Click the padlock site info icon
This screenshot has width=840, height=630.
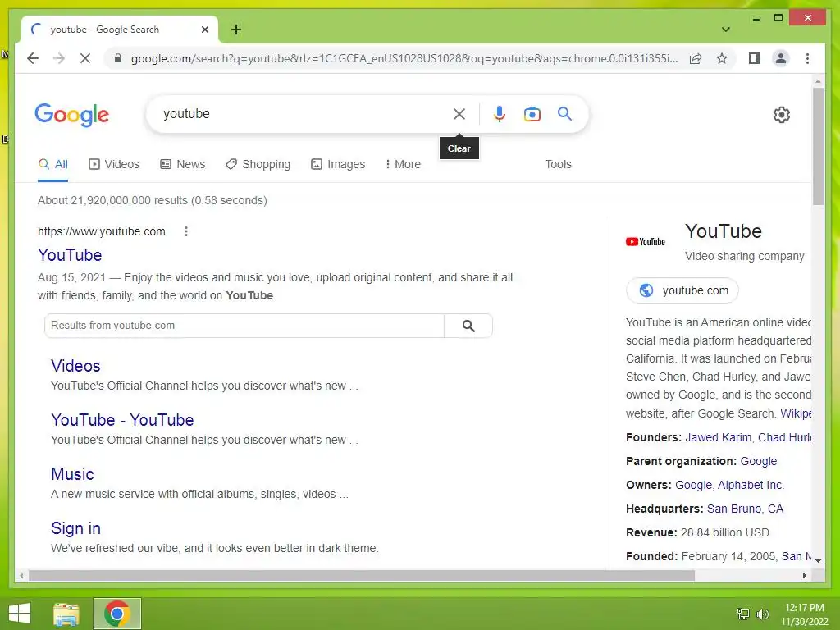(x=118, y=58)
